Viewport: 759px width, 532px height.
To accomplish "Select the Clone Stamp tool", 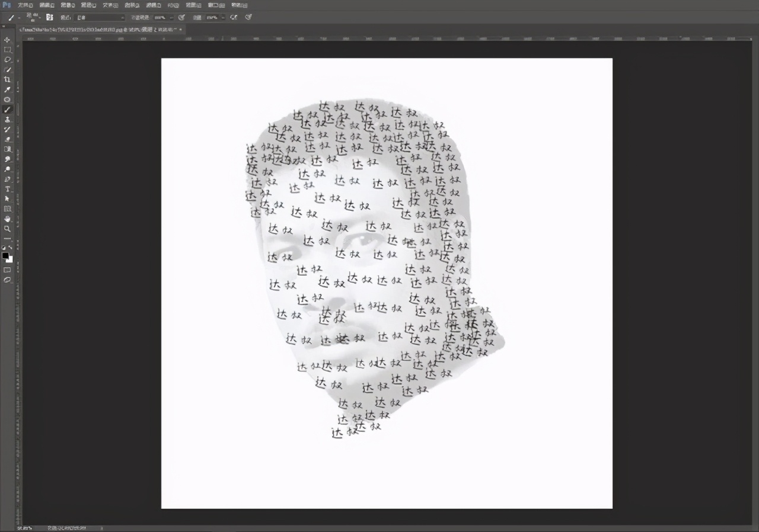I will coord(7,119).
